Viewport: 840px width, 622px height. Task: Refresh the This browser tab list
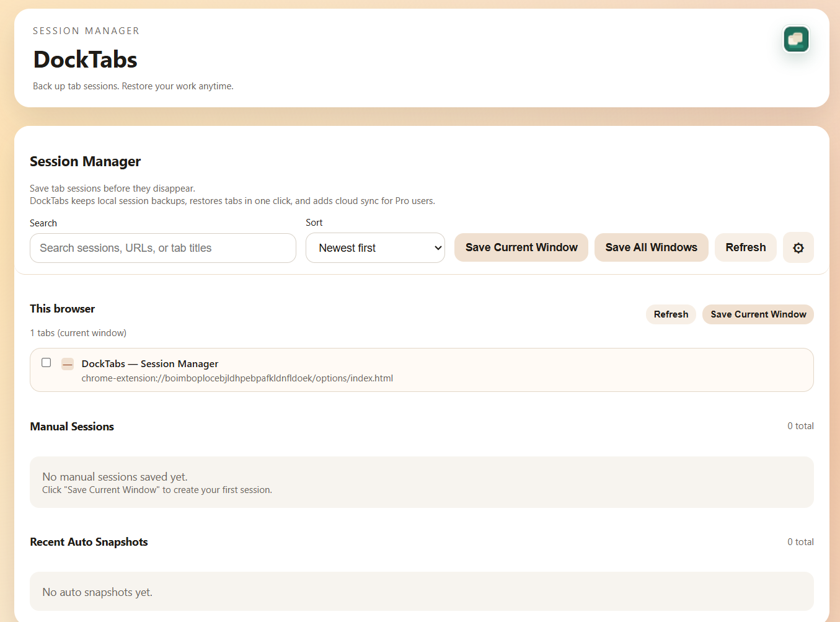tap(671, 314)
